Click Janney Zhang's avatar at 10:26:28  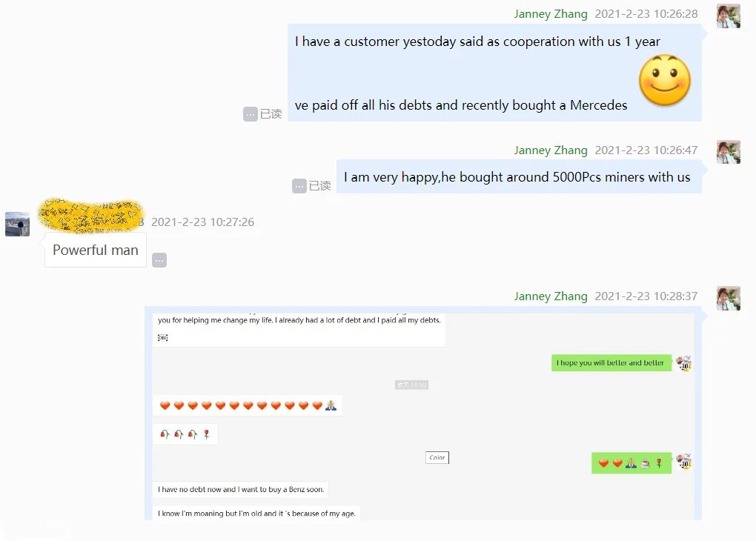click(x=728, y=16)
